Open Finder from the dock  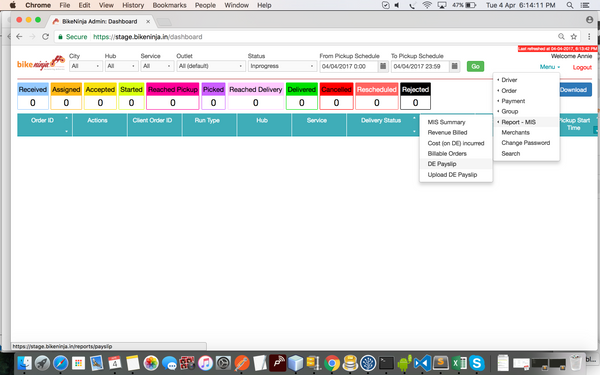(24, 363)
